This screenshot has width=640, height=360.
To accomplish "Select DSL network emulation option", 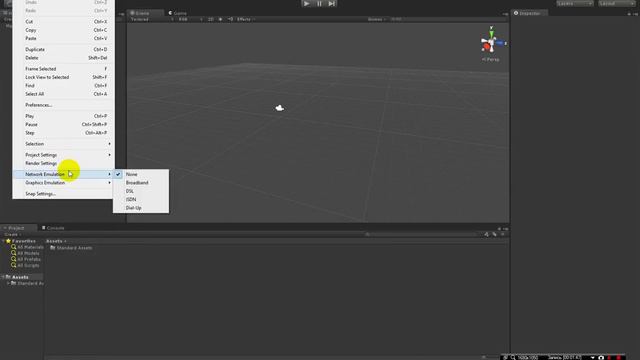I will point(141,191).
